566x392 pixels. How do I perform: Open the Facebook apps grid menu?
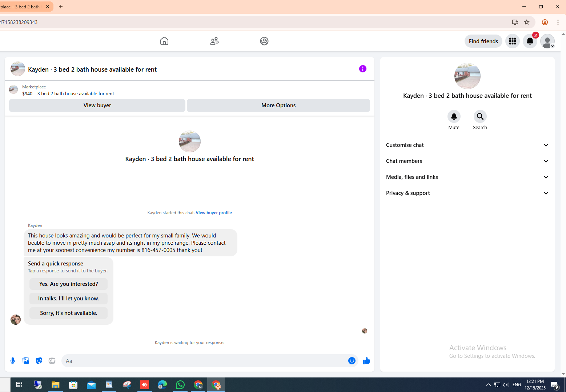[x=513, y=41]
